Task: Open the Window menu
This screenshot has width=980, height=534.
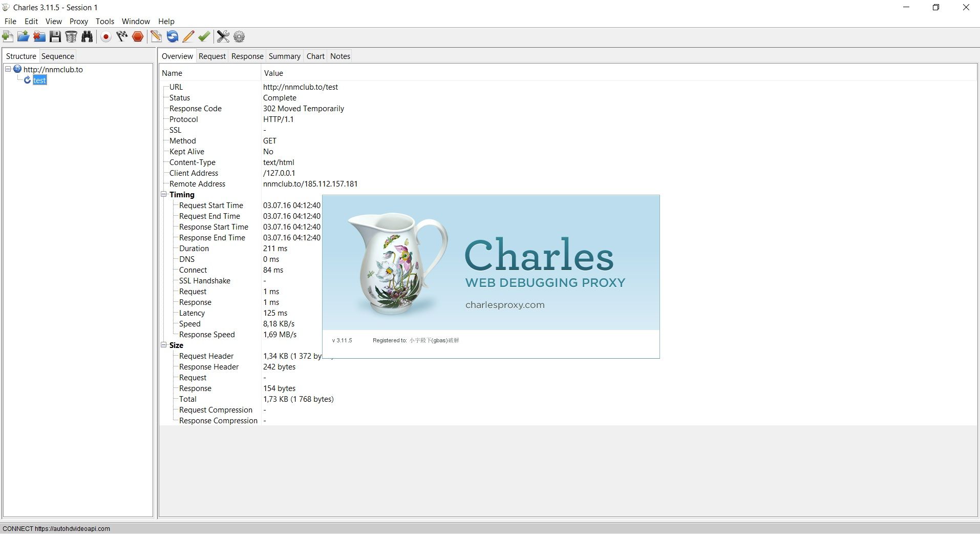Action: (x=136, y=21)
